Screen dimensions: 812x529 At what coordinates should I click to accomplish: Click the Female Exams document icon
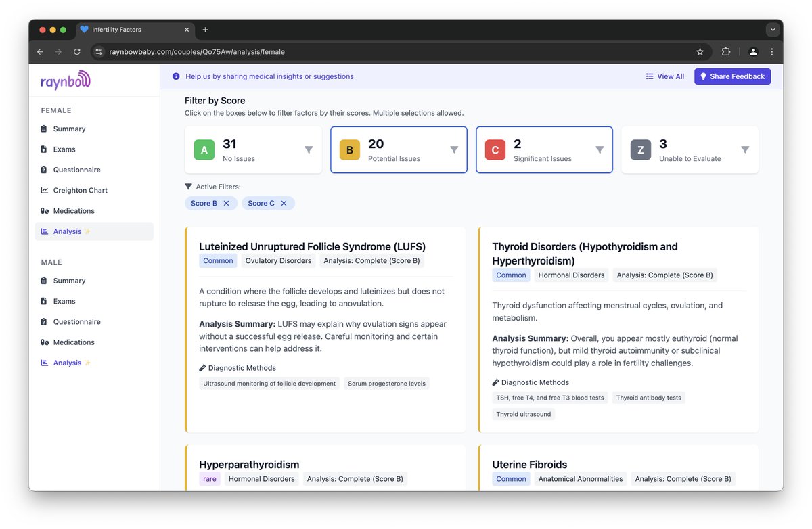44,149
